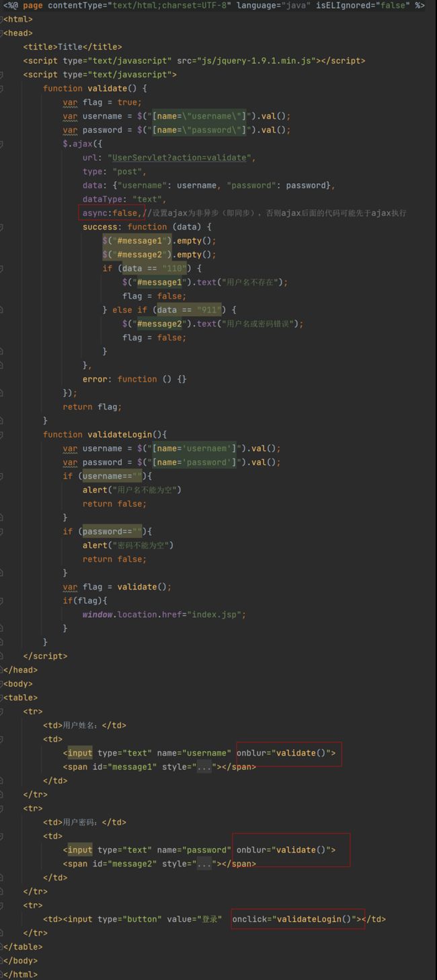Collapse fold marker for function validateLogin()
Screen dimensions: 437x980
[2, 434]
